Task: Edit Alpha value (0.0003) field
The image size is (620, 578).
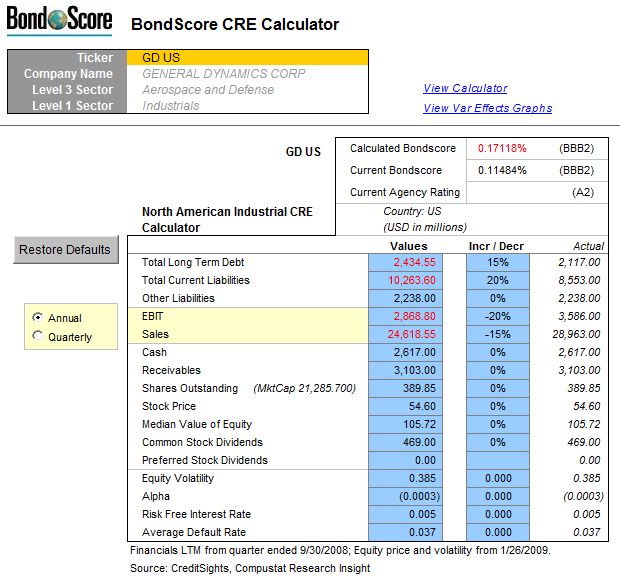Action: click(405, 497)
